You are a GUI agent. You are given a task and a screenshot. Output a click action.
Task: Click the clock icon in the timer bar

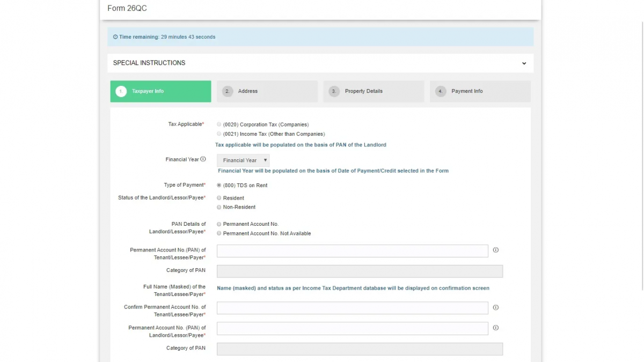[x=115, y=36]
